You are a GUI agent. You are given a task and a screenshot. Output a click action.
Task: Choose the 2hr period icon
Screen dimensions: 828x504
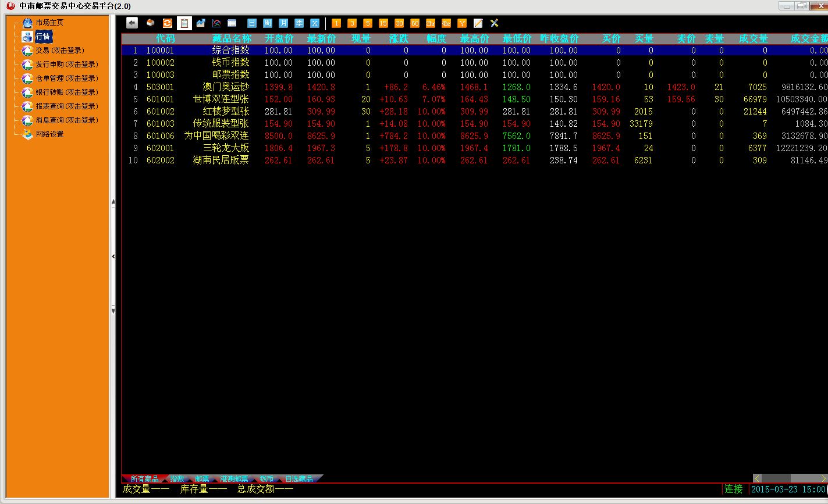tap(430, 23)
